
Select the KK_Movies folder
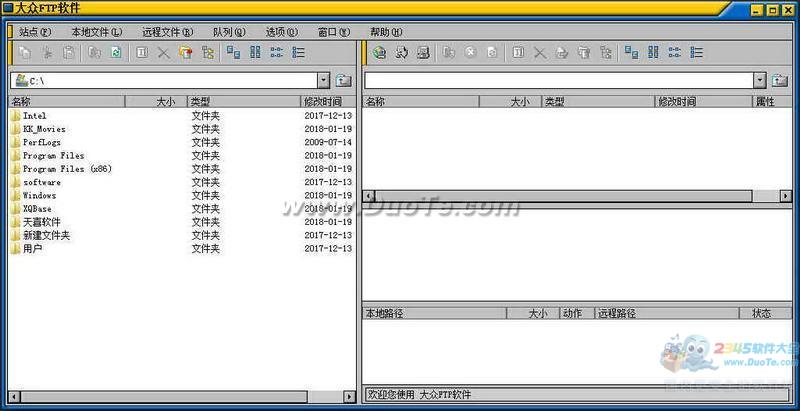click(38, 129)
